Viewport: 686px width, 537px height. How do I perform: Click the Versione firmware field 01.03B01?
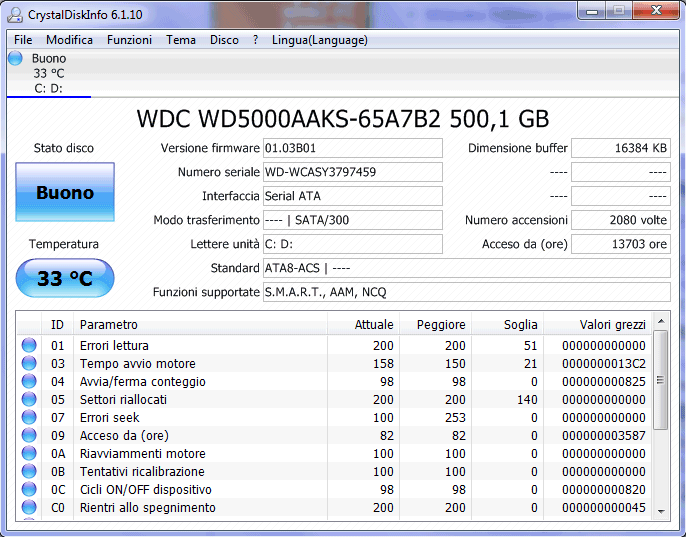click(353, 148)
